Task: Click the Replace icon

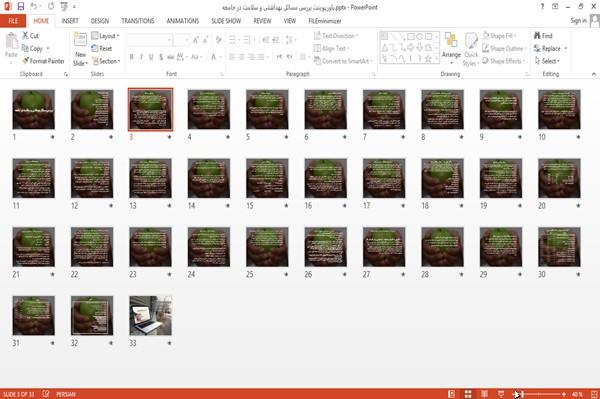Action: [x=537, y=49]
